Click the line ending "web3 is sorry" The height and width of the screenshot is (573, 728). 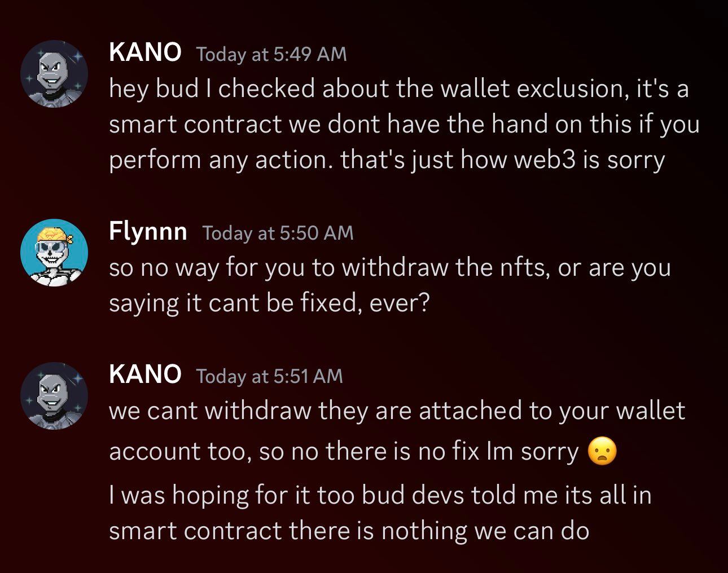387,160
